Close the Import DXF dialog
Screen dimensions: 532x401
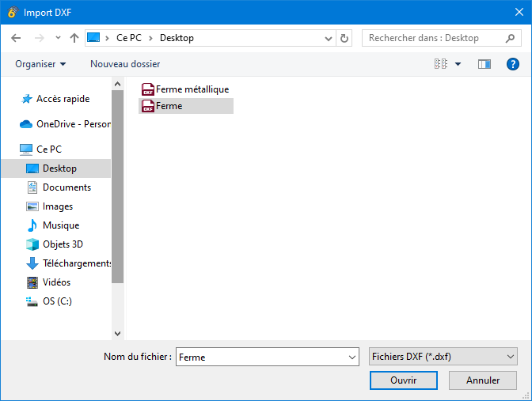click(519, 12)
